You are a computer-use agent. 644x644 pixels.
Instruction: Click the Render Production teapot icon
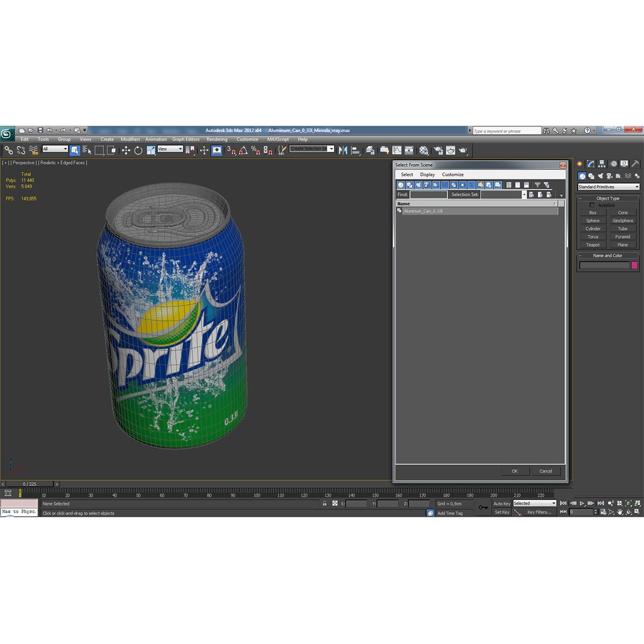463,150
